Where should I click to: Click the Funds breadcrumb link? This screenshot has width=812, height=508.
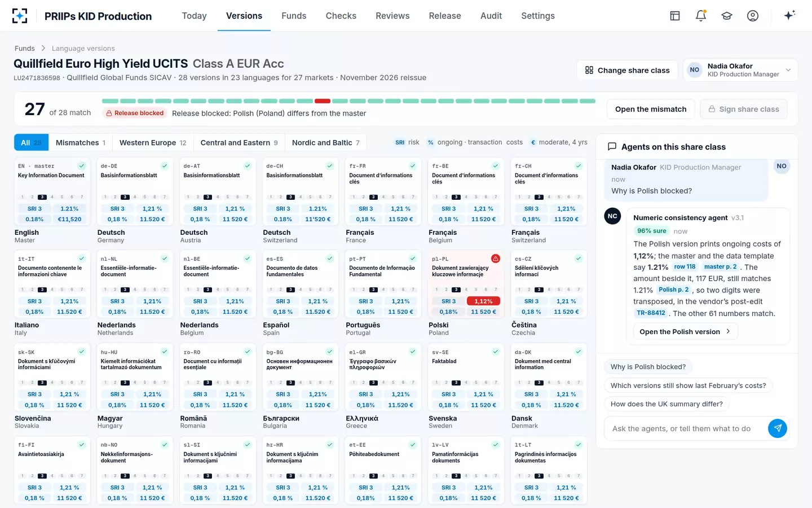(25, 49)
